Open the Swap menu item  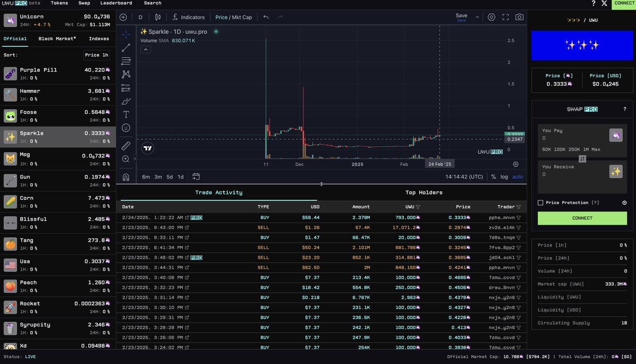coord(84,3)
